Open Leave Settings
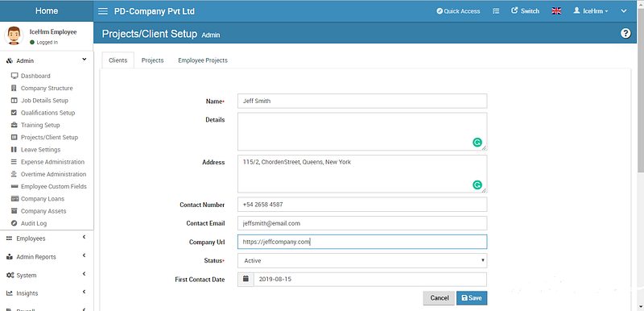Image resolution: width=644 pixels, height=311 pixels. (41, 150)
